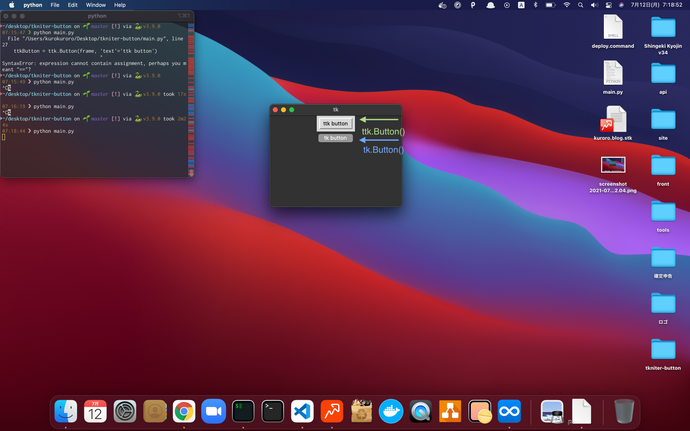Select the tools folder on the desktop
Viewport: 690px width, 431px height.
click(663, 216)
